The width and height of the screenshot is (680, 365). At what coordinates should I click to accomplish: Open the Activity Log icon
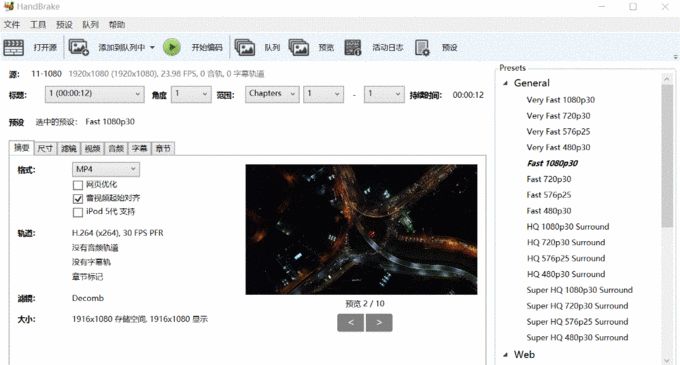point(353,47)
